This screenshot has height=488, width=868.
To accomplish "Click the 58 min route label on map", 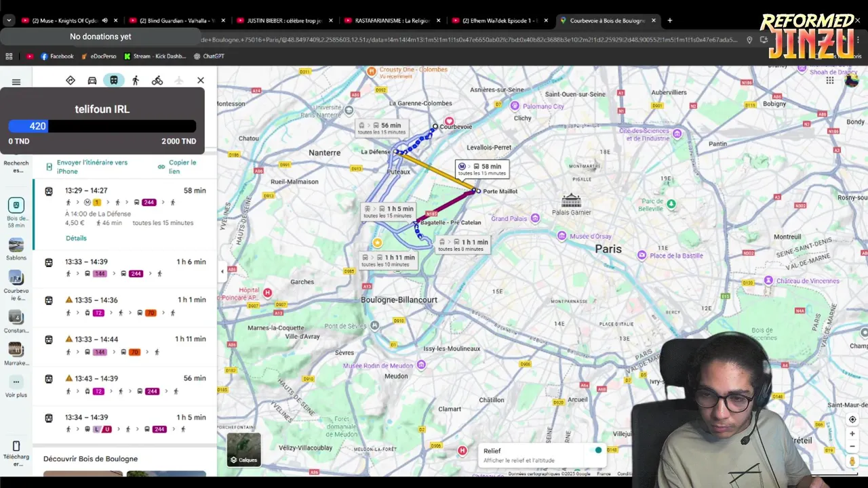I will coord(482,169).
